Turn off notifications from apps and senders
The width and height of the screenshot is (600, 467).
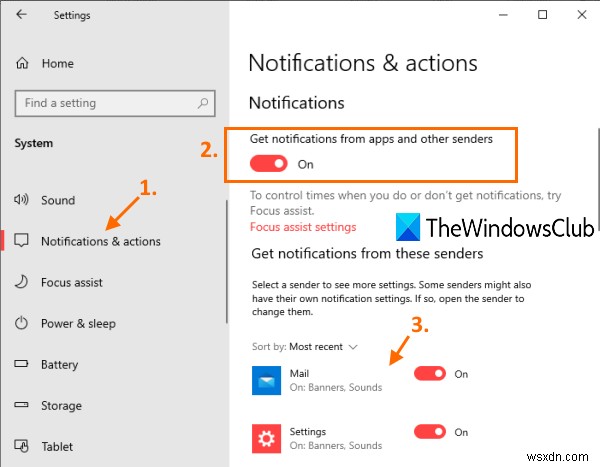269,164
